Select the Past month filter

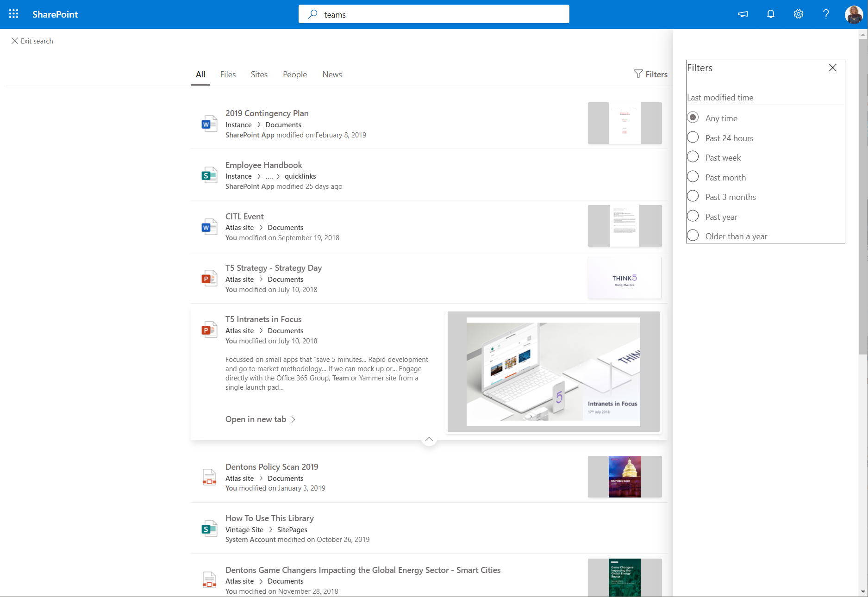point(693,177)
